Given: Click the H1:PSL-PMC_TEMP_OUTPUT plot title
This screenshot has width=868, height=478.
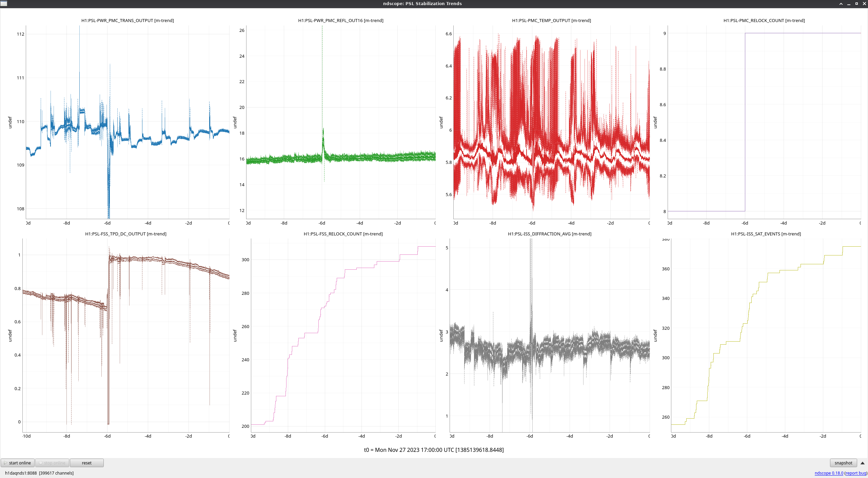Looking at the screenshot, I should (x=551, y=20).
